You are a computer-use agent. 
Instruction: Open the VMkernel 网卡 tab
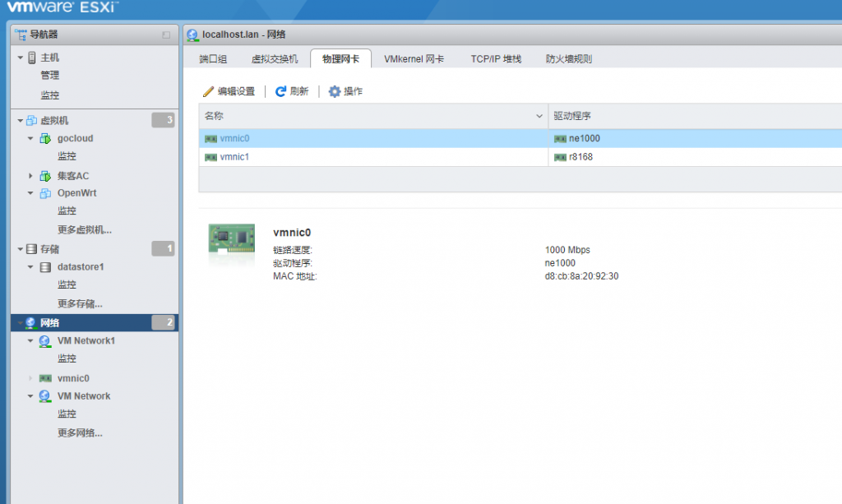pyautogui.click(x=414, y=59)
